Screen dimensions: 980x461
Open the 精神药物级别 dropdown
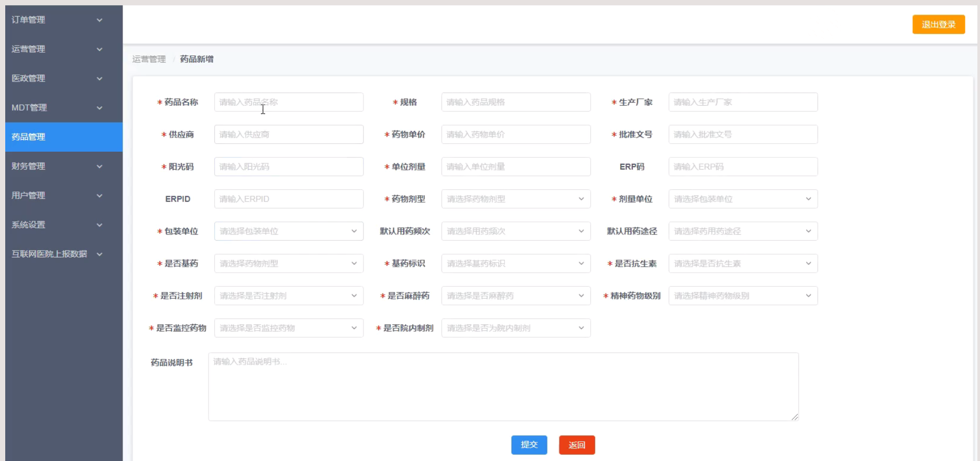pyautogui.click(x=743, y=296)
